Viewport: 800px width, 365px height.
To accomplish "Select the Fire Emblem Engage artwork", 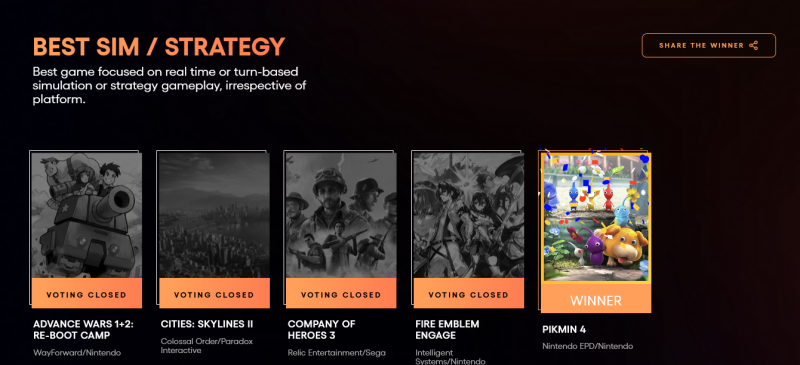I will (469, 215).
